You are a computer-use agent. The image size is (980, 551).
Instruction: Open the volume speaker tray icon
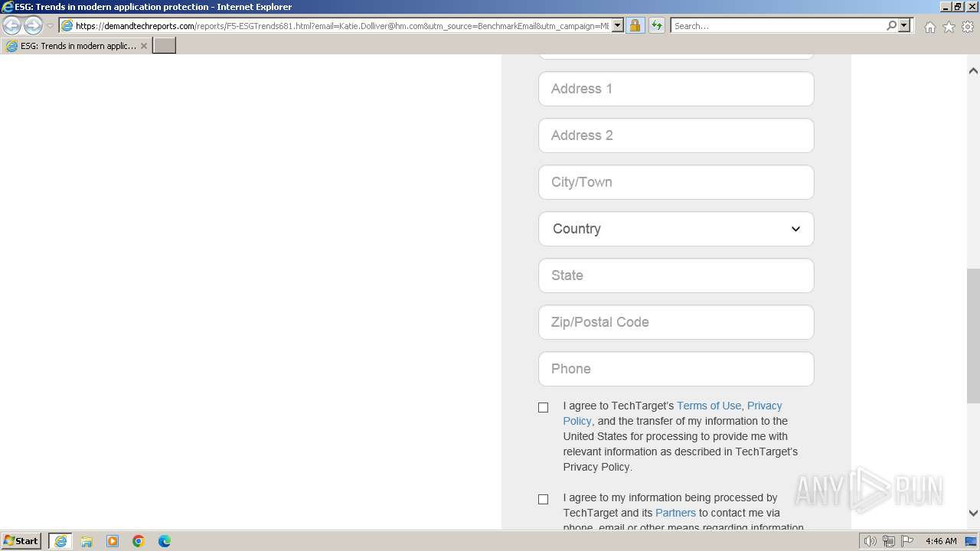pyautogui.click(x=870, y=541)
